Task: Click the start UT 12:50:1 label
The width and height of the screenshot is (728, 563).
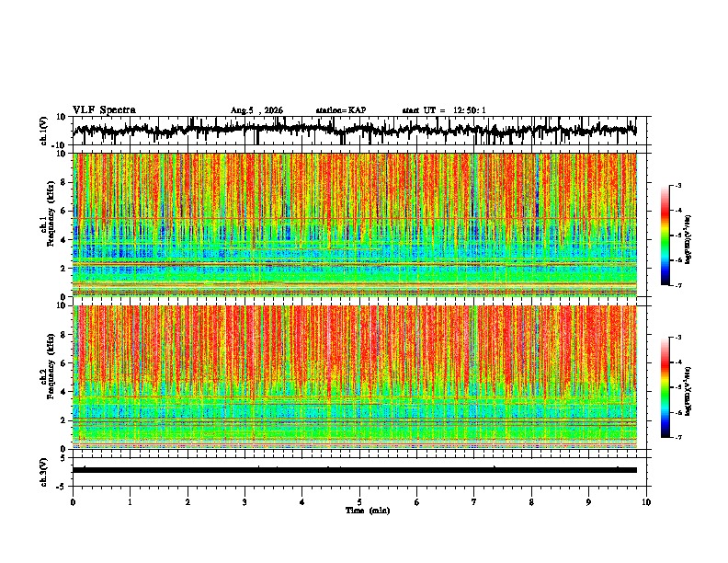Action: tap(444, 110)
